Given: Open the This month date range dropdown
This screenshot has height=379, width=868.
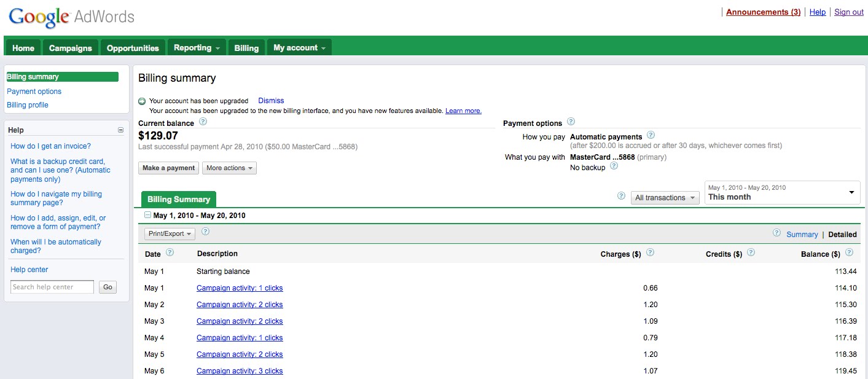Looking at the screenshot, I should [782, 192].
